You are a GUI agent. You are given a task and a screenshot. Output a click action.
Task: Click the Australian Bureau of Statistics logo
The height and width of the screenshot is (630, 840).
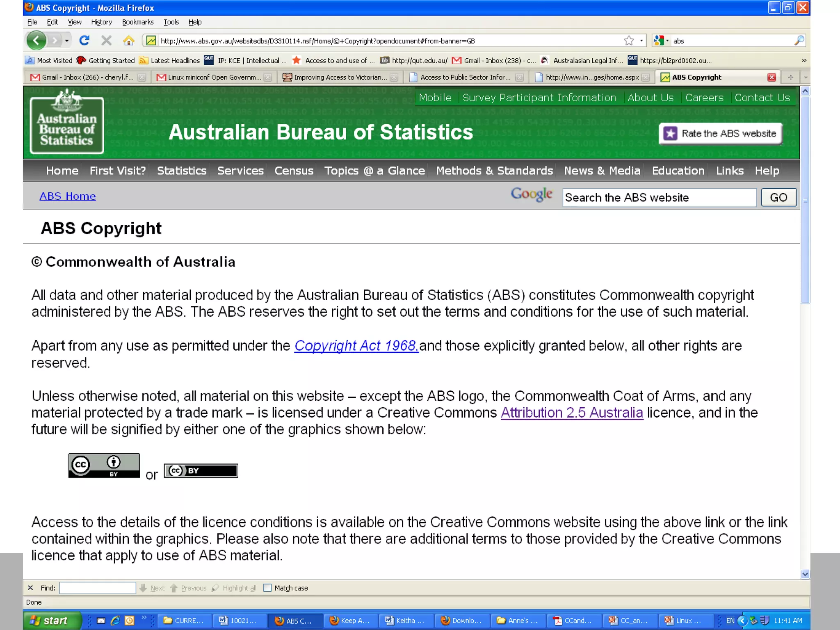[67, 123]
